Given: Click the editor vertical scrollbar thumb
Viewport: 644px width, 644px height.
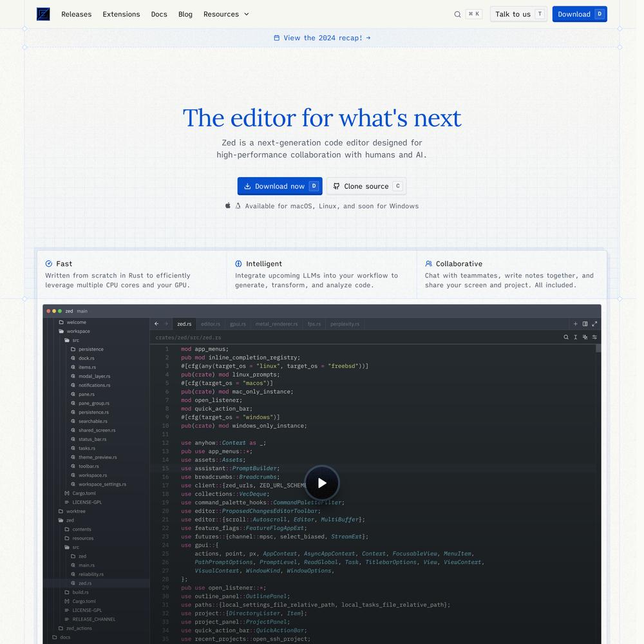Looking at the screenshot, I should click(598, 348).
